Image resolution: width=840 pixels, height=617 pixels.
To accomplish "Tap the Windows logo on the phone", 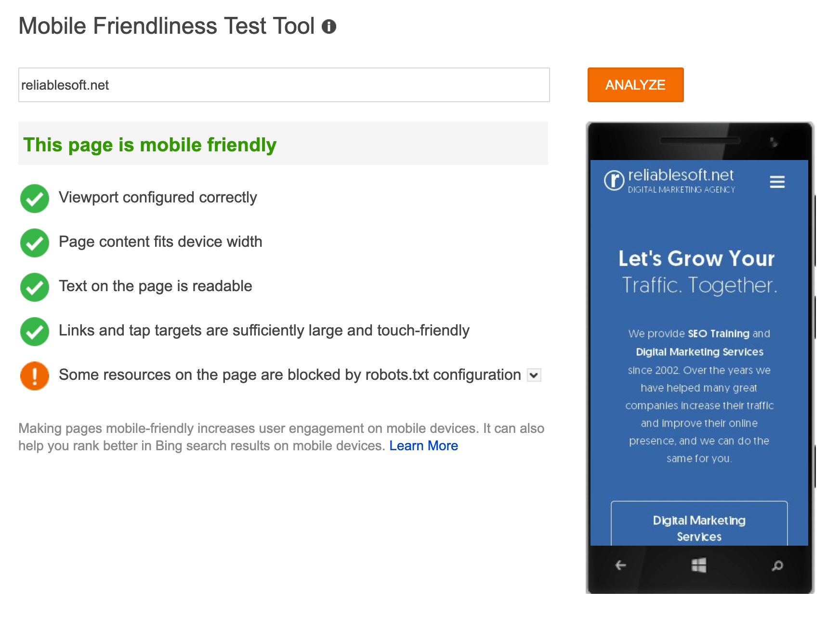I will [x=699, y=565].
